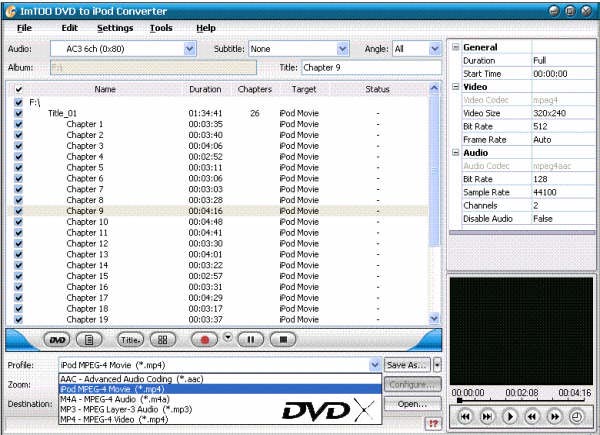Select M4A - MPEG-4 Audio profile
600x435 pixels.
[220, 399]
